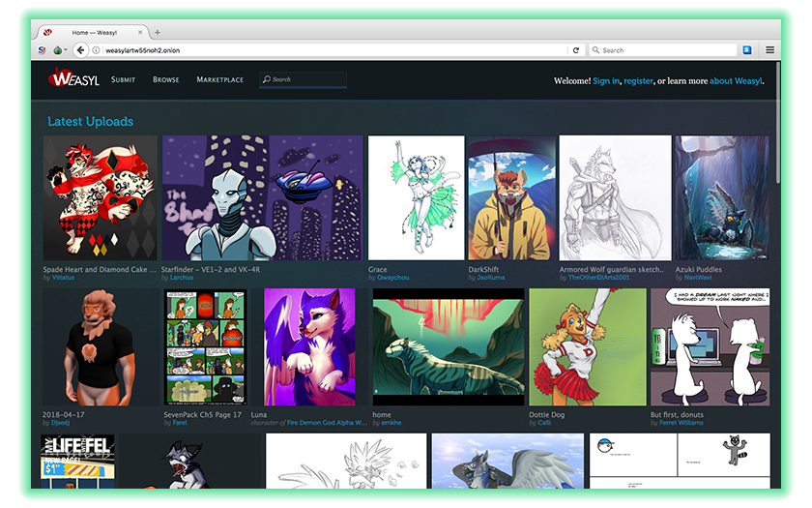Click the blue extension icon in toolbar
This screenshot has height=508, width=812.
pos(748,50)
